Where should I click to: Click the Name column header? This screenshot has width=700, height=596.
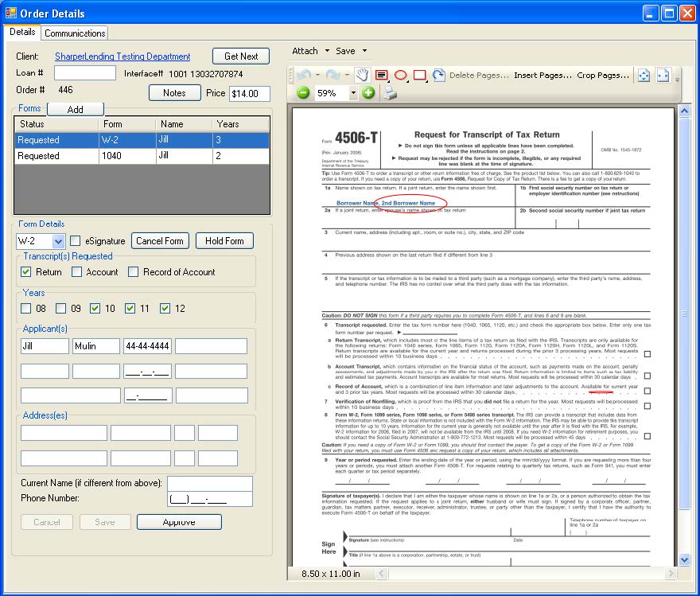pos(184,124)
